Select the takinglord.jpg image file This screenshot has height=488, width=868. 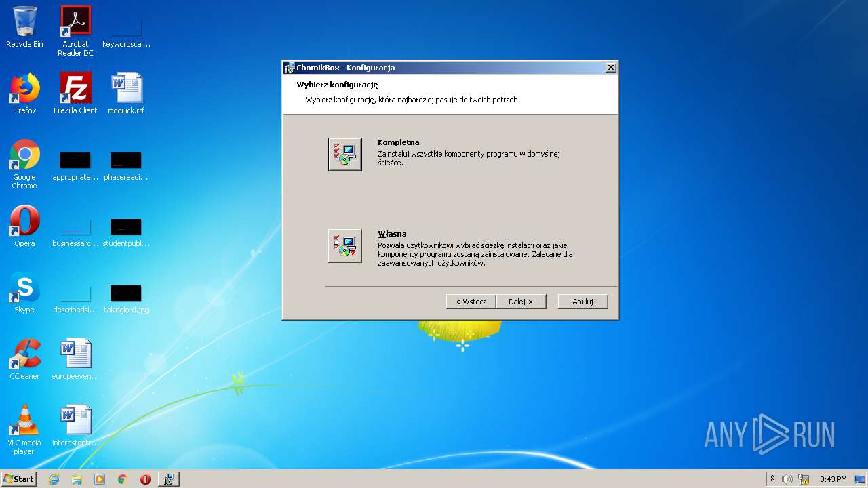tap(126, 300)
